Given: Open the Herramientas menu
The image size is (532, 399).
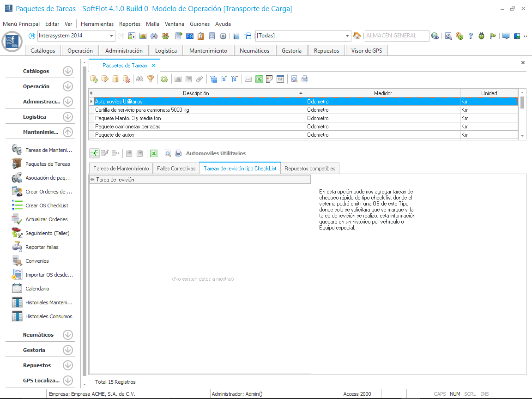Looking at the screenshot, I should (97, 24).
